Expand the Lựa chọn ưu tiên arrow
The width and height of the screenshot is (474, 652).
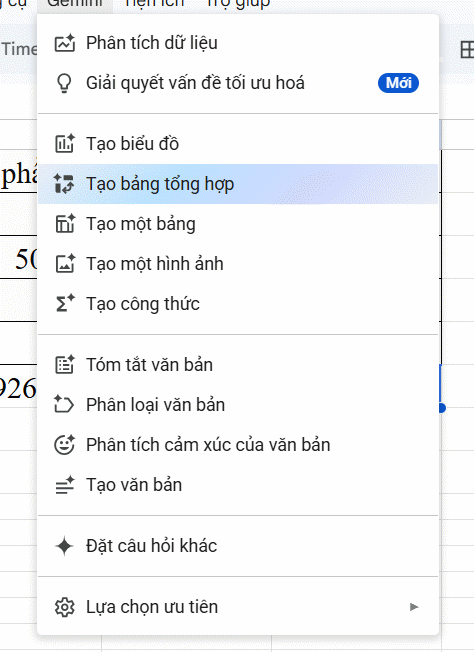point(414,607)
